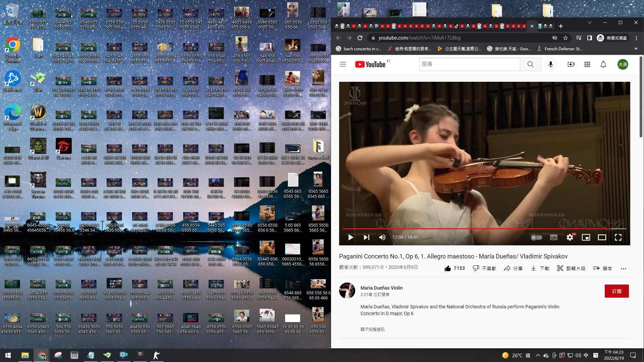Share the video via 分享 button

[513, 268]
